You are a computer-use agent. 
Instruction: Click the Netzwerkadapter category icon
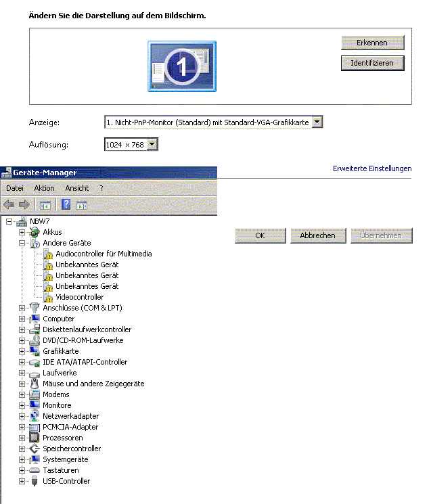35,416
